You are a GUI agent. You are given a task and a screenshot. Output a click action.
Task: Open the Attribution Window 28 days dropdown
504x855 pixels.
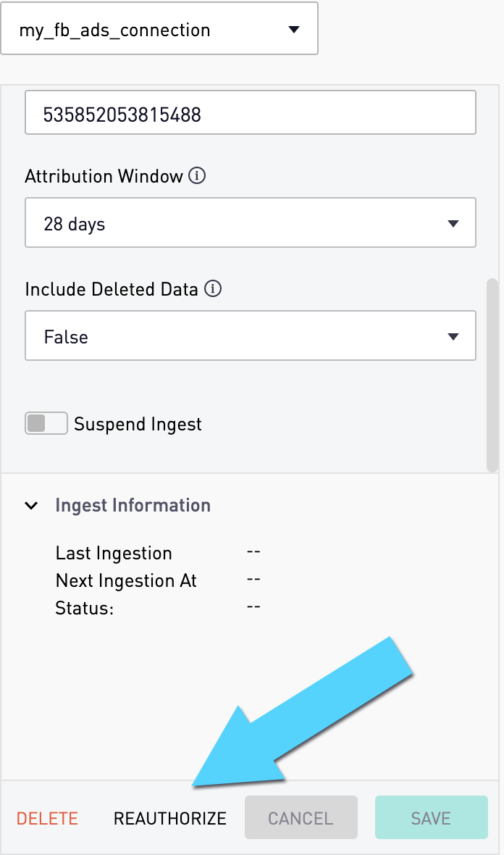click(251, 222)
